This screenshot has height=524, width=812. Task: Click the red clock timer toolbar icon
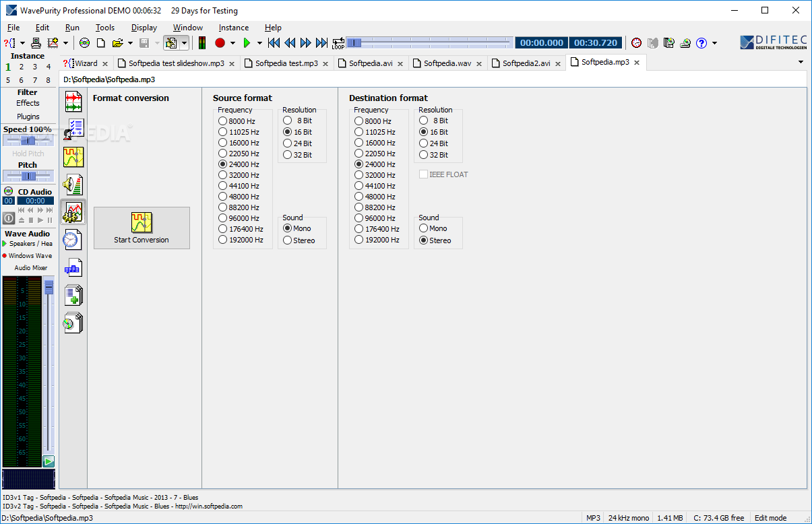(x=637, y=43)
